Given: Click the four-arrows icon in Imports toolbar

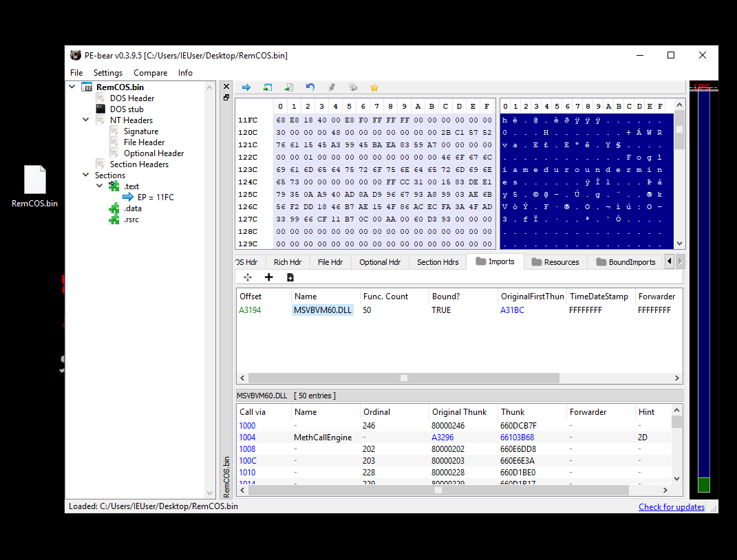Looking at the screenshot, I should coord(248,277).
